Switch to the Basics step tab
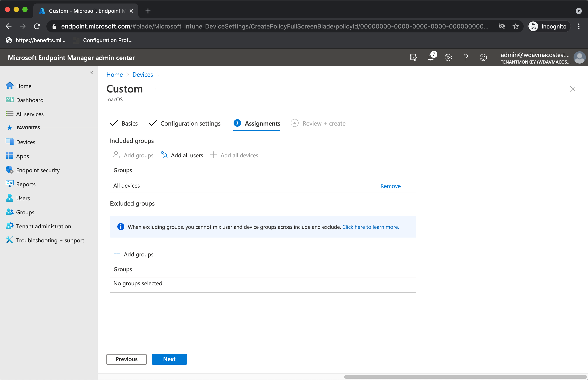 (x=124, y=123)
